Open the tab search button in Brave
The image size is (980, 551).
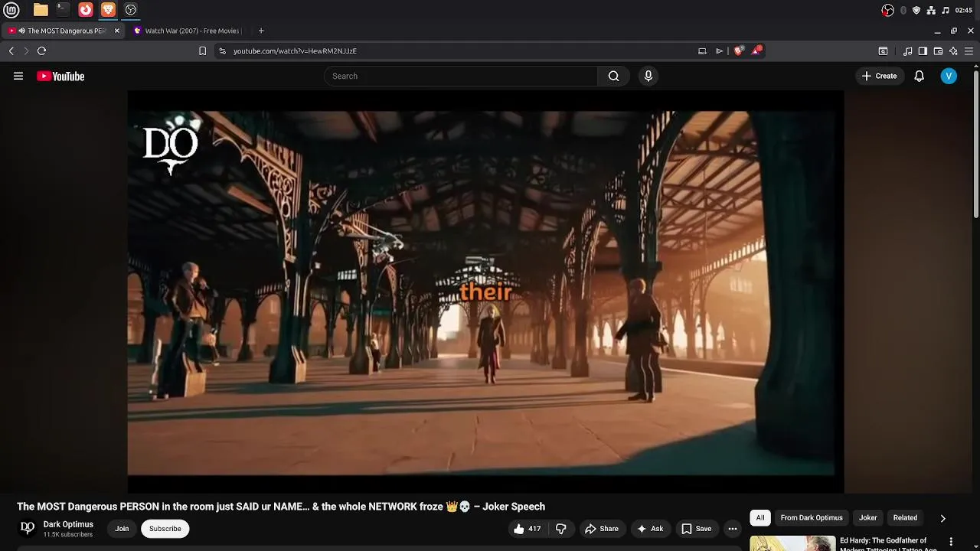(883, 51)
